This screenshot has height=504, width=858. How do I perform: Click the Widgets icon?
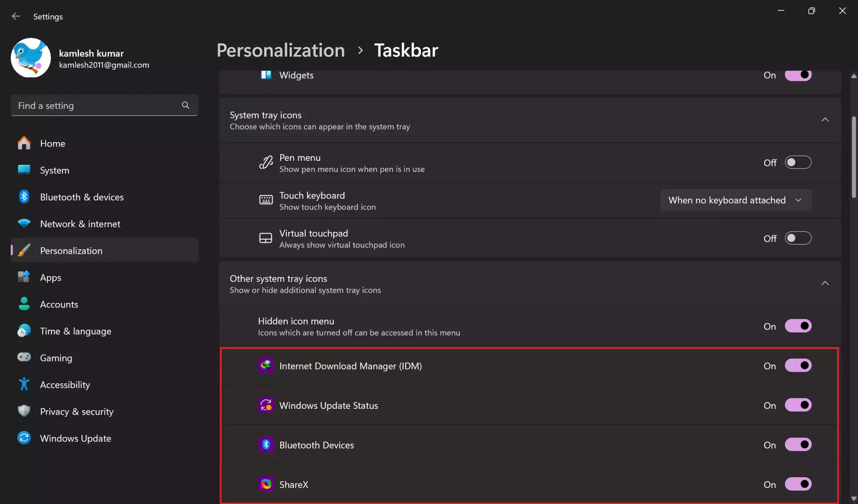[x=266, y=75]
